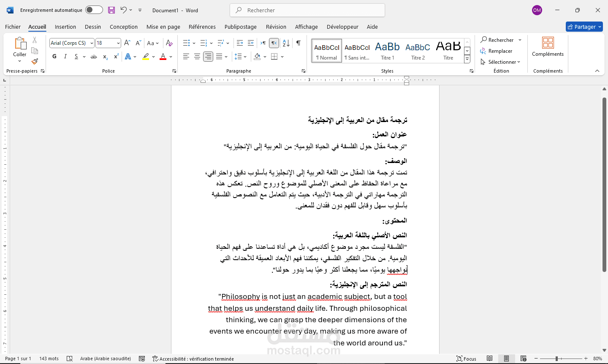Apply subscript formatting
The height and width of the screenshot is (364, 608).
pos(105,57)
